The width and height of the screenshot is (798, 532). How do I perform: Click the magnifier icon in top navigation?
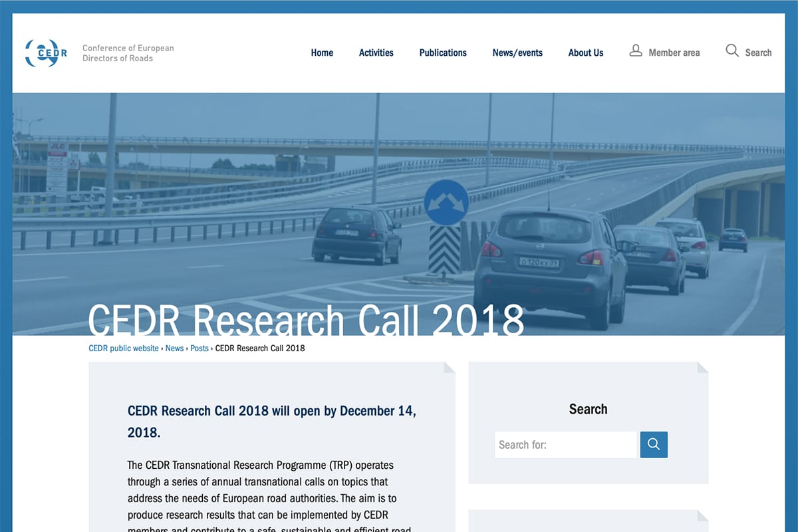tap(732, 51)
